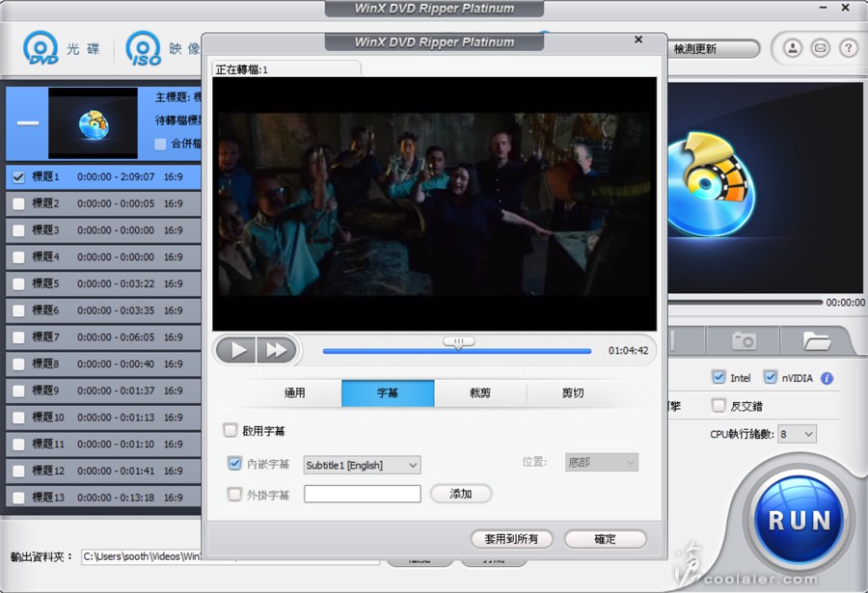
Task: Switch to the 通用 tab
Action: tap(294, 393)
